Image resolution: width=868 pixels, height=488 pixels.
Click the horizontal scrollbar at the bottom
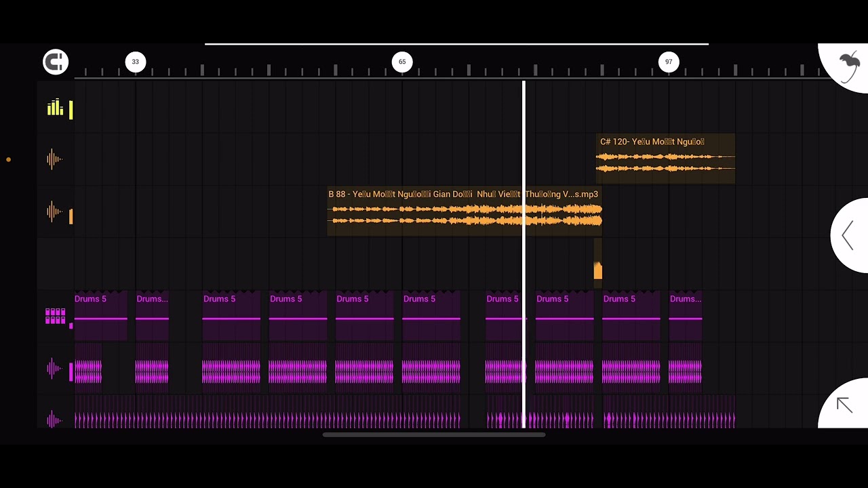[434, 435]
